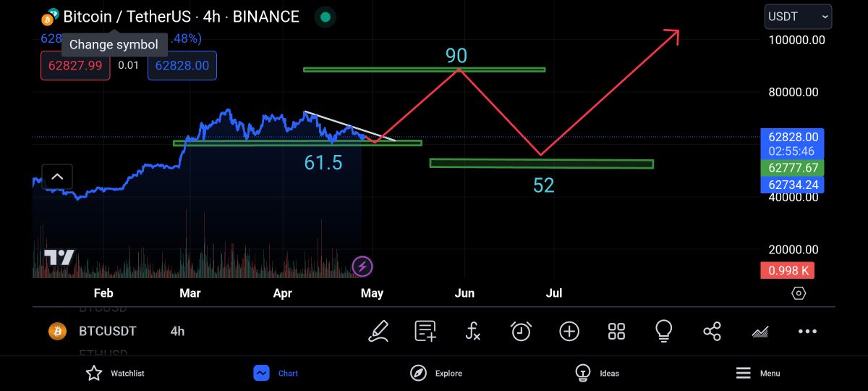Viewport: 868px width, 391px height.
Task: Tap the red sell price 62827.99
Action: click(75, 66)
